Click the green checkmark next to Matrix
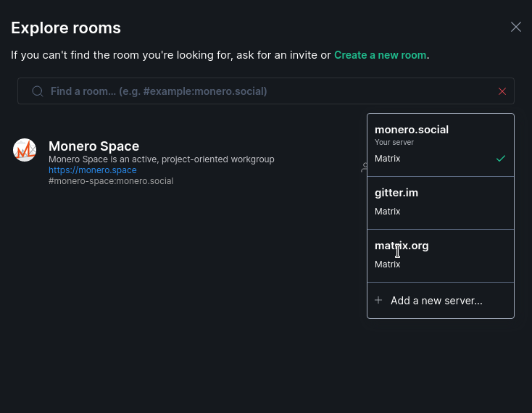Image resolution: width=532 pixels, height=413 pixels. pos(500,159)
